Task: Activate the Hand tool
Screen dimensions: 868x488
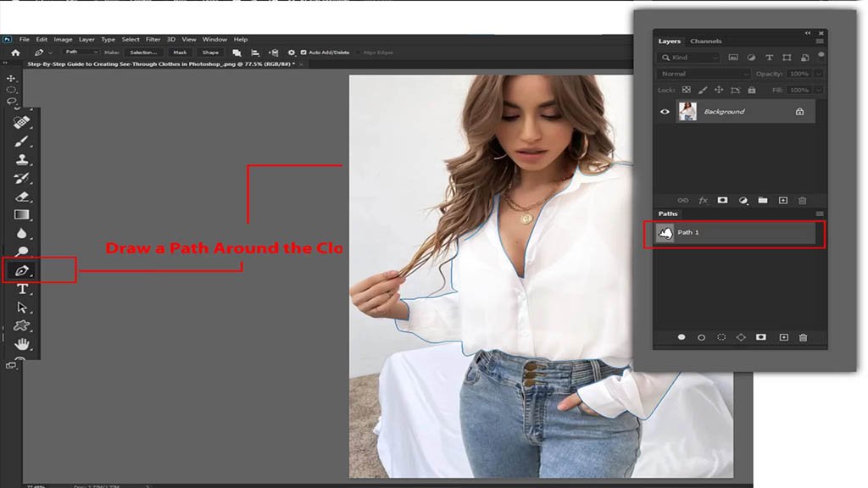Action: [22, 344]
